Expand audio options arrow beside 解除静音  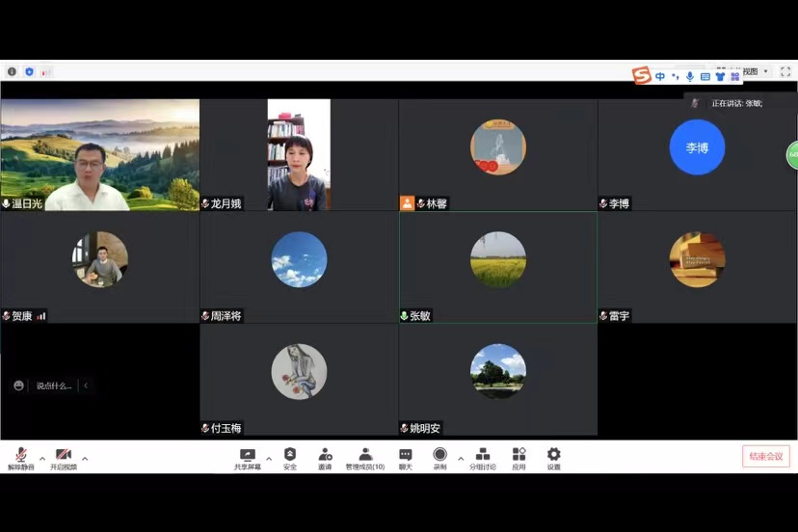(x=42, y=459)
